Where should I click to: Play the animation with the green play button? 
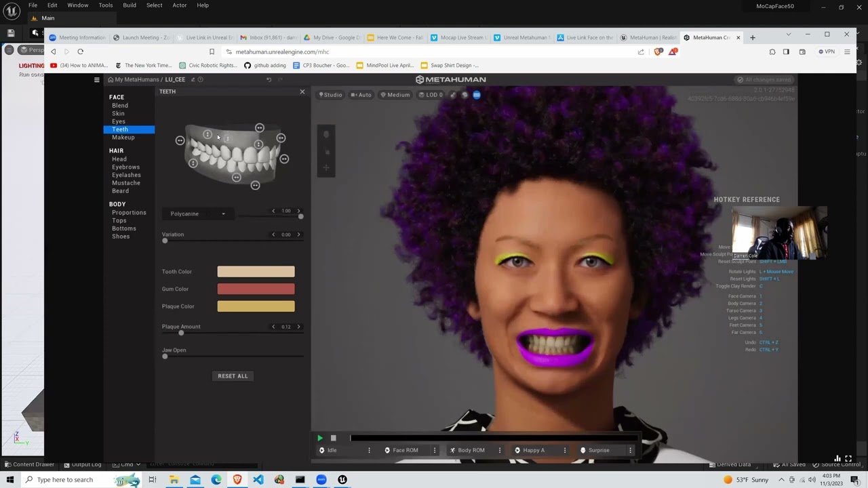point(320,439)
